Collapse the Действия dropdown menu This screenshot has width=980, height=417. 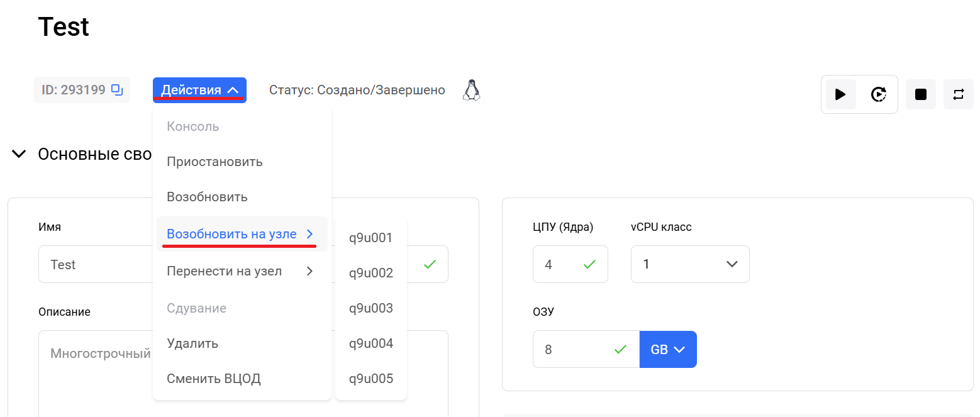point(199,90)
